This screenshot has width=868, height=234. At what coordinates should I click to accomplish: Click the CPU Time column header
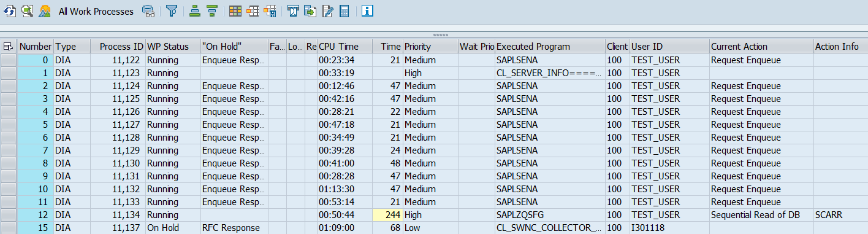[x=345, y=47]
